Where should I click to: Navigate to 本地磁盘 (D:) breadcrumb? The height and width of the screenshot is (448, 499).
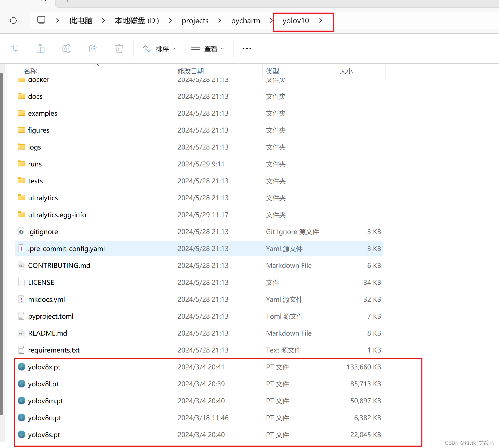pos(137,20)
